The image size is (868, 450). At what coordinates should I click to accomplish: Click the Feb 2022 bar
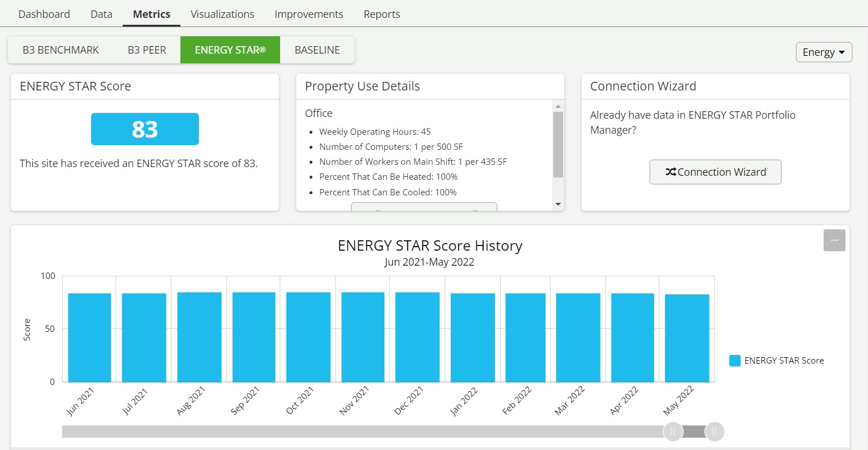(526, 338)
